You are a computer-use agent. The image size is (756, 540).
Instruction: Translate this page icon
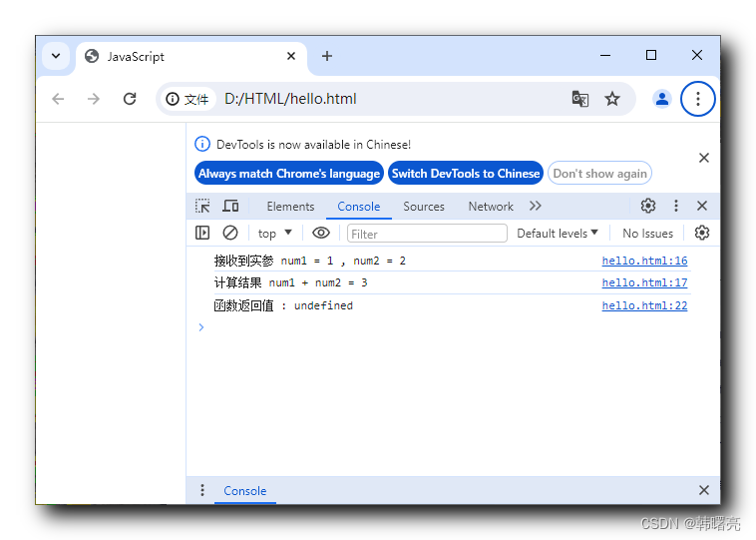point(580,99)
